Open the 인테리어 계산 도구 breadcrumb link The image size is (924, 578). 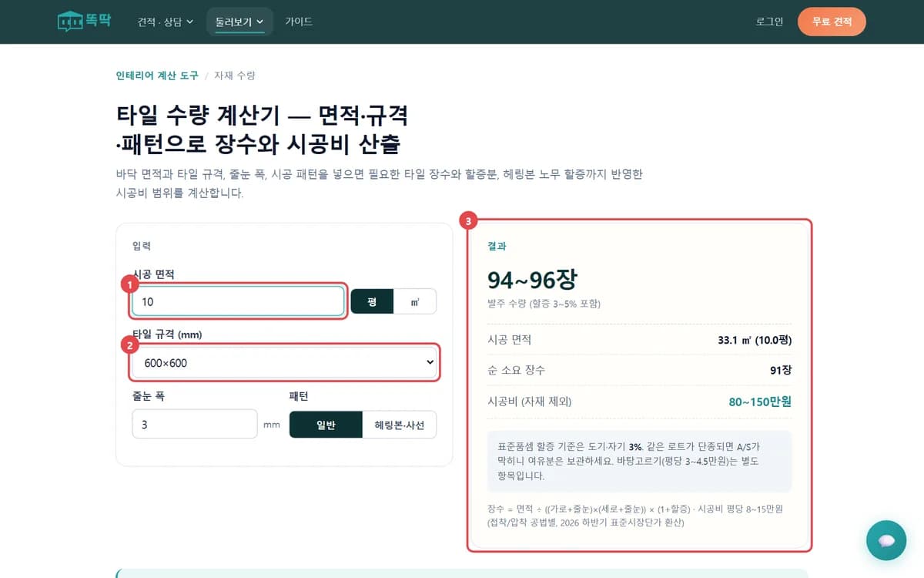point(157,76)
